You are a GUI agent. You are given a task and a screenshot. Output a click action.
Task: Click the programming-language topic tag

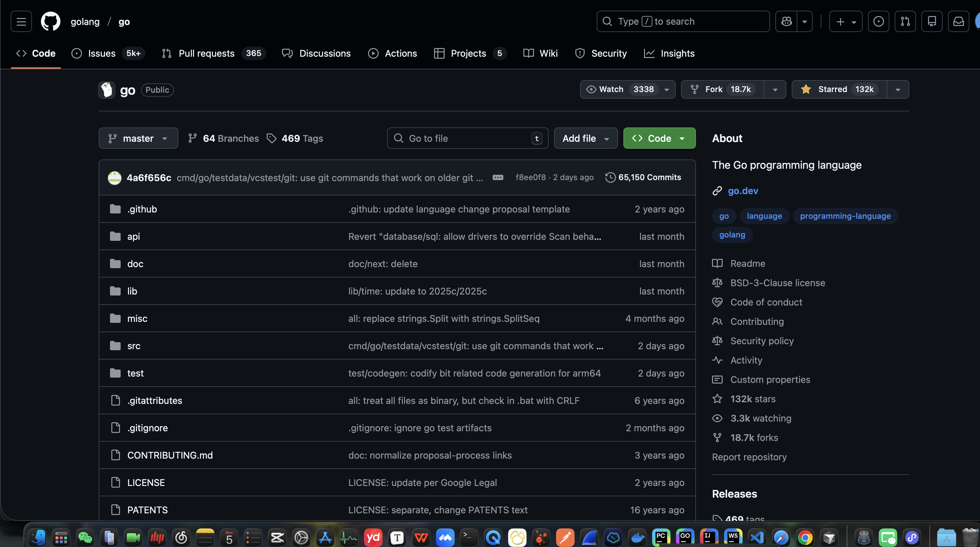[x=845, y=216]
